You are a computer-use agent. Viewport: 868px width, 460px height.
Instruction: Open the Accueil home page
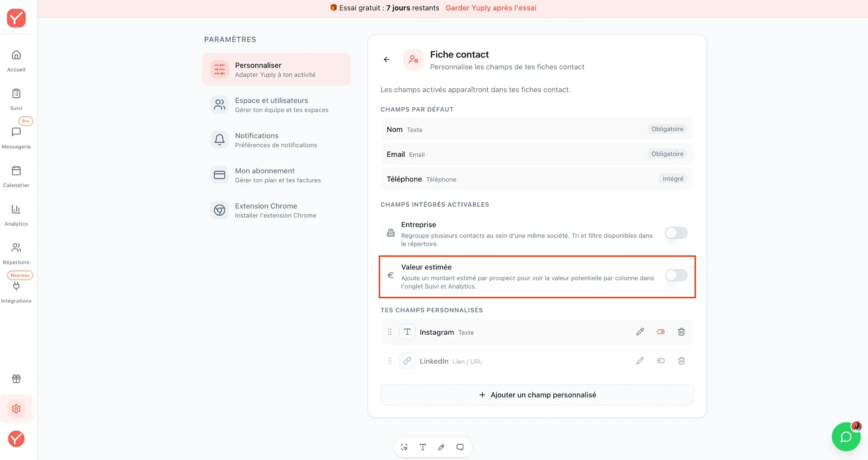[16, 61]
